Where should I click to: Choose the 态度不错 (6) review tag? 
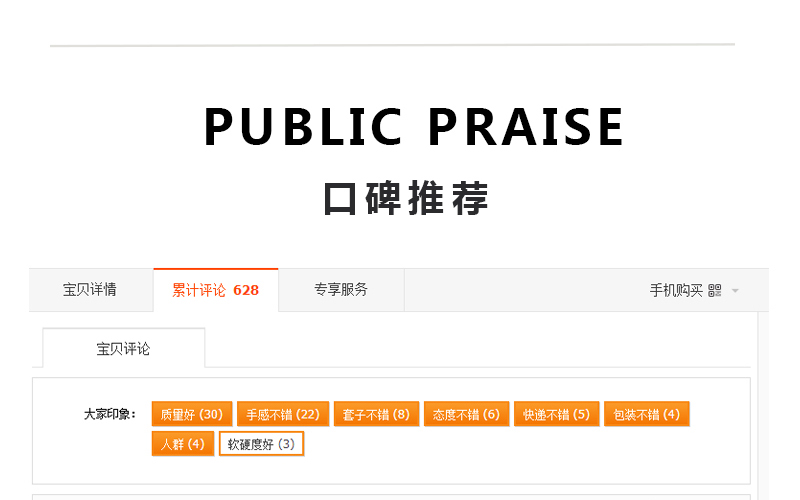[x=466, y=414]
